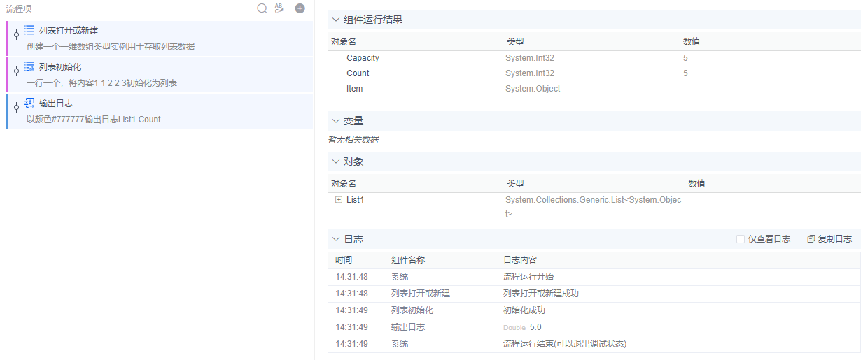This screenshot has height=360, width=868.
Task: Click the description 创建一个一维数组类型实例用于存取列表数据
Action: (111, 47)
